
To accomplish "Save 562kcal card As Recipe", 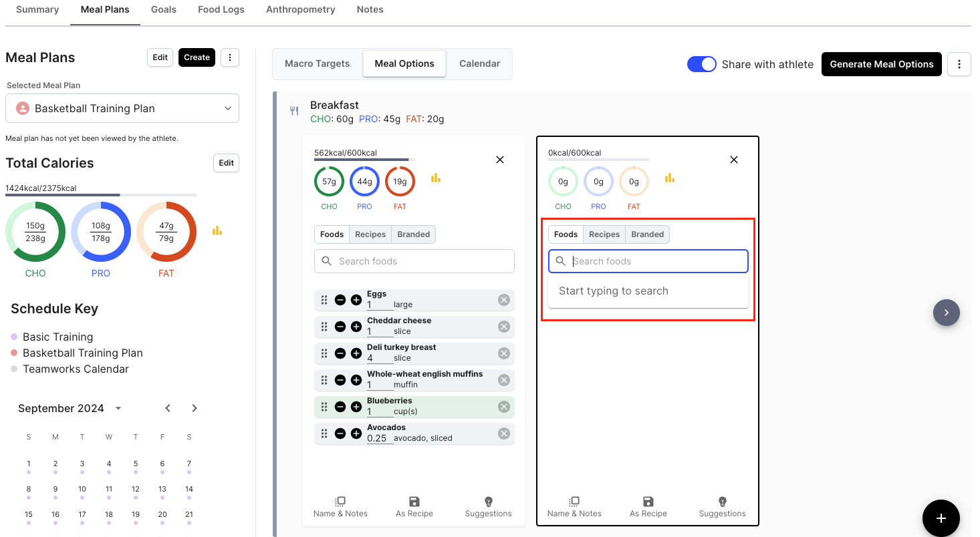I will 414,507.
